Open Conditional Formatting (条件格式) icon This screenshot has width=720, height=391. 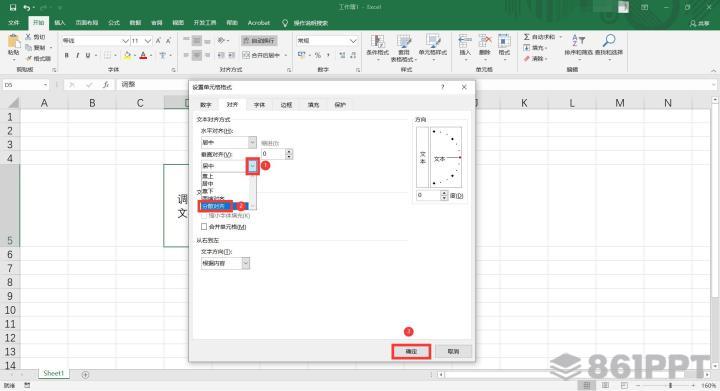(x=377, y=41)
